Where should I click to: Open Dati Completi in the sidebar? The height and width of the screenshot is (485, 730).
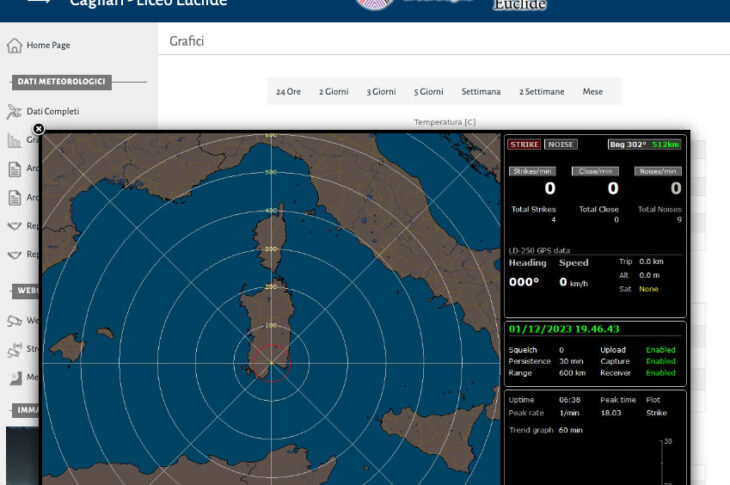[53, 111]
